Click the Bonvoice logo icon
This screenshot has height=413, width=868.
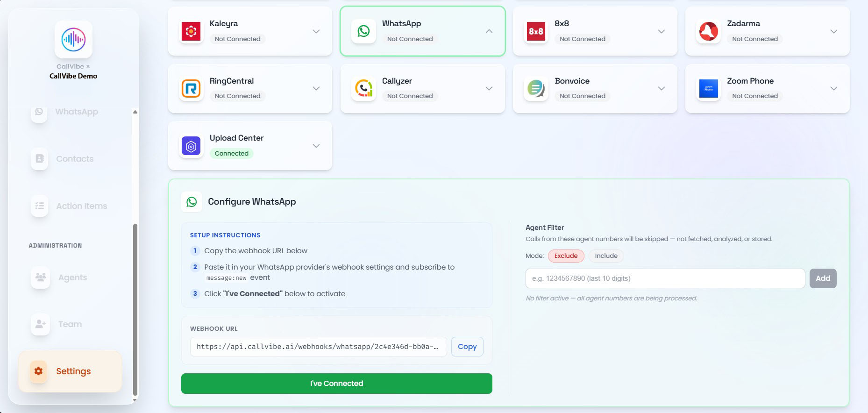pyautogui.click(x=536, y=88)
